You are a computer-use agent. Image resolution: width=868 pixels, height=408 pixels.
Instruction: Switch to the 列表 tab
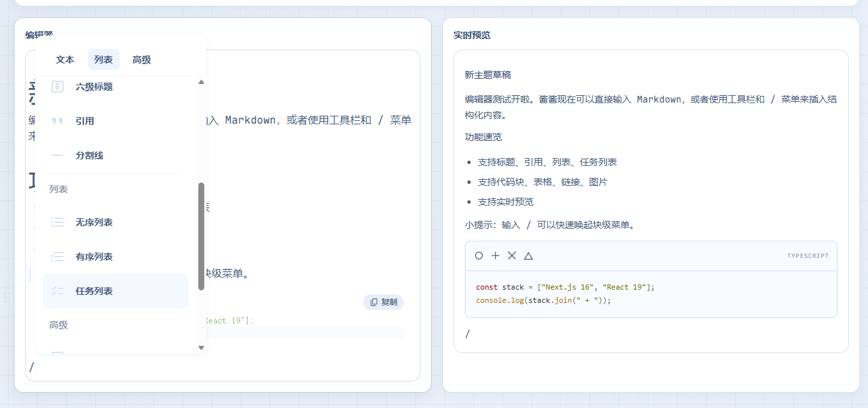(103, 60)
